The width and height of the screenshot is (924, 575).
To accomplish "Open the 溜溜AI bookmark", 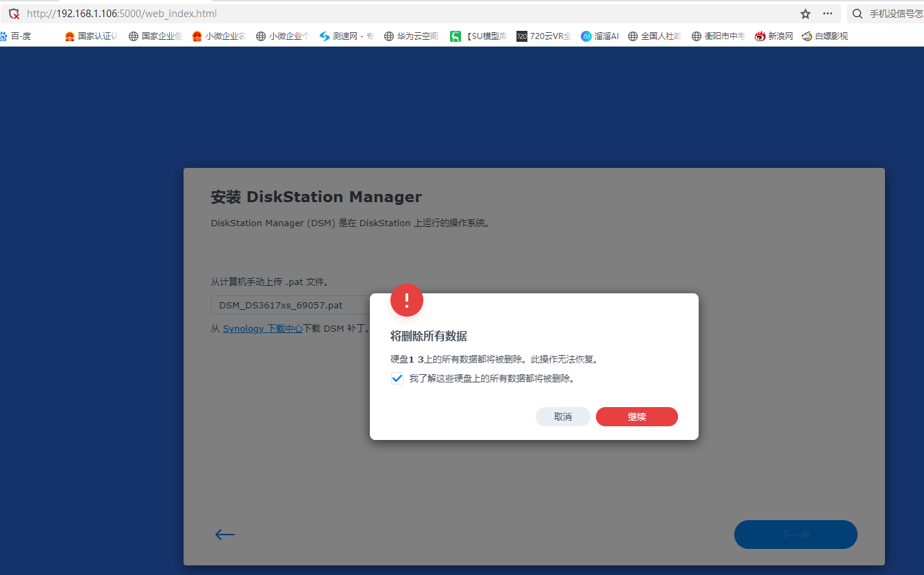I will pyautogui.click(x=600, y=36).
